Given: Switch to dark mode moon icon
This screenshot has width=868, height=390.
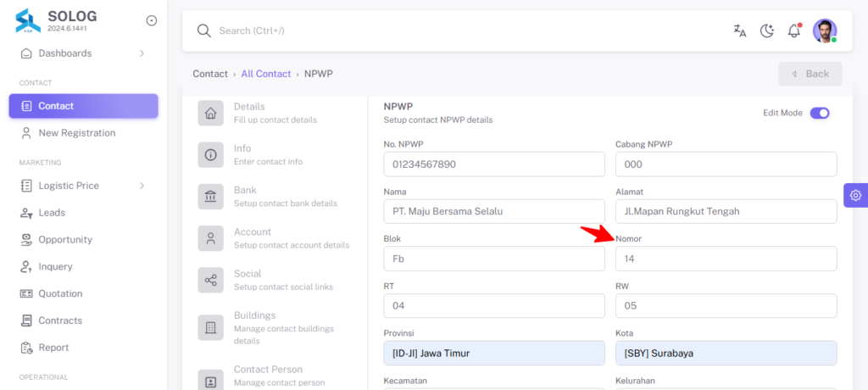Looking at the screenshot, I should [x=766, y=31].
